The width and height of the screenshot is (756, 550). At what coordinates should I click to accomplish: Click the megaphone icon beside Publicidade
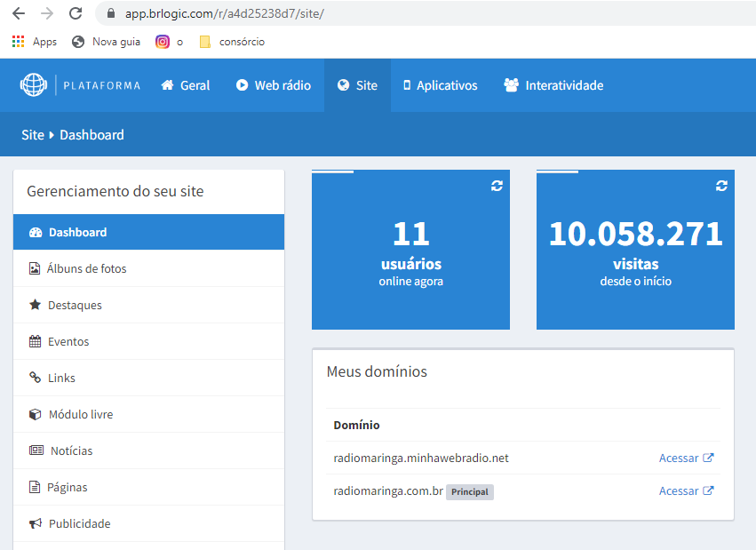[x=36, y=523]
